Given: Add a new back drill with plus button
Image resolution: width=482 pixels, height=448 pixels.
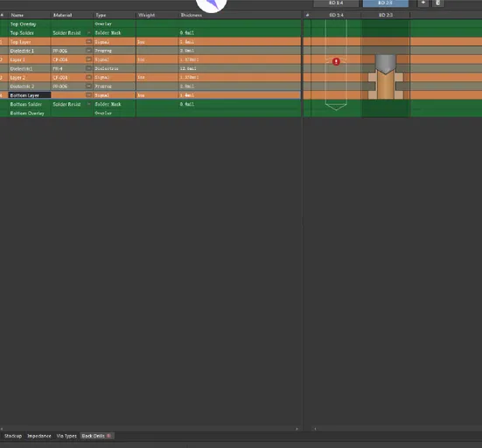Looking at the screenshot, I should coord(423,3).
